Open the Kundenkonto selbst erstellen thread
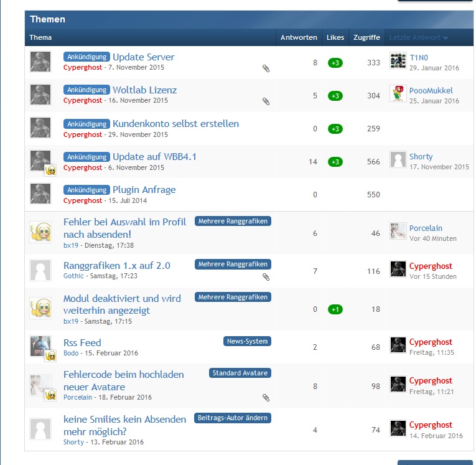476x465 pixels. point(175,124)
